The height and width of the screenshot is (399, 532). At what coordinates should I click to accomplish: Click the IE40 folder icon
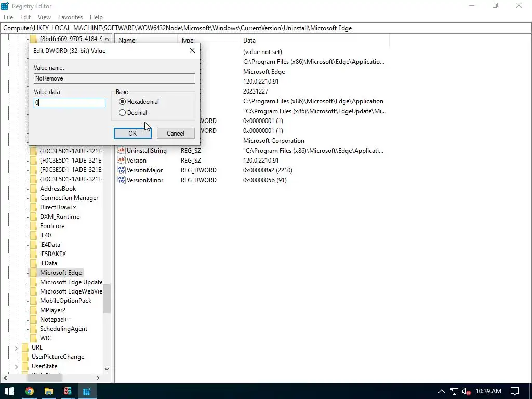pos(33,235)
